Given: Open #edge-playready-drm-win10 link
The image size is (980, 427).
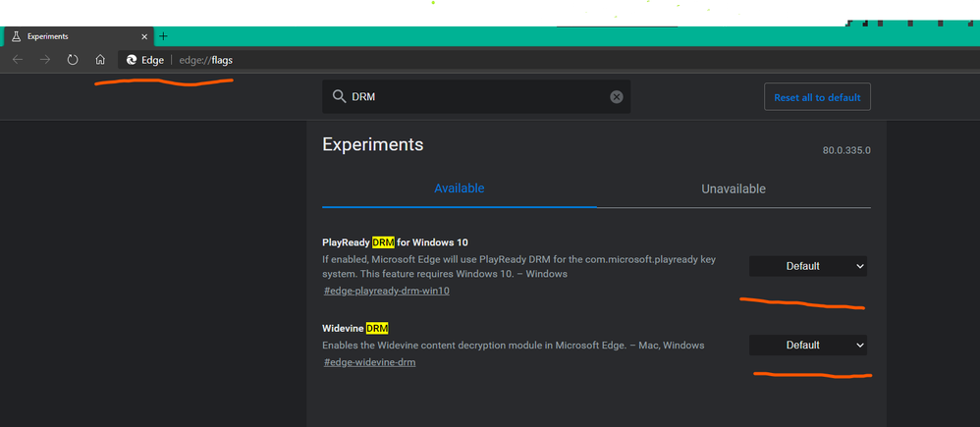Looking at the screenshot, I should point(386,291).
